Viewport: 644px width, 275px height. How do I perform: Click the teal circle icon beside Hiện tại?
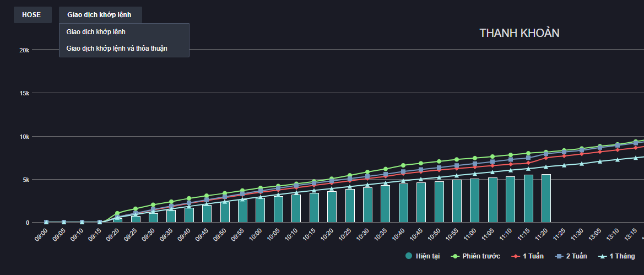[x=408, y=256]
